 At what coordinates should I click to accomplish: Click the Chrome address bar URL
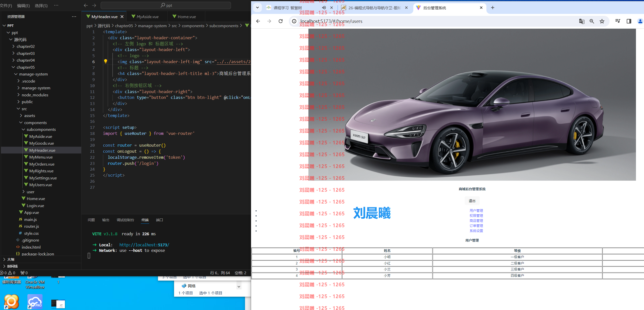pyautogui.click(x=331, y=21)
